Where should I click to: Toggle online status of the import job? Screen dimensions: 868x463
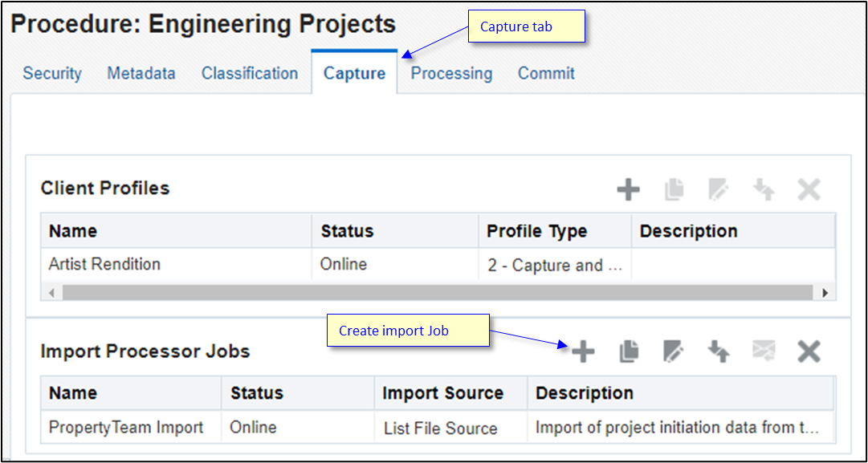[719, 351]
